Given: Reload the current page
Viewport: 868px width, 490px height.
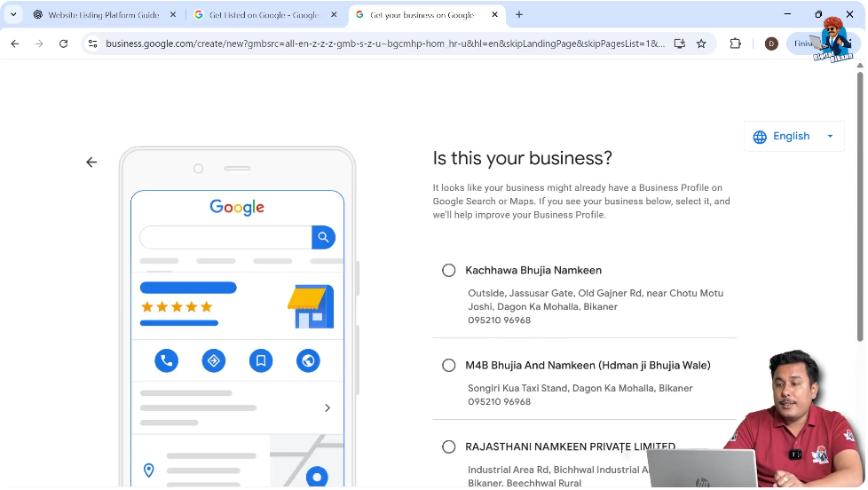Looking at the screenshot, I should pyautogui.click(x=64, y=43).
